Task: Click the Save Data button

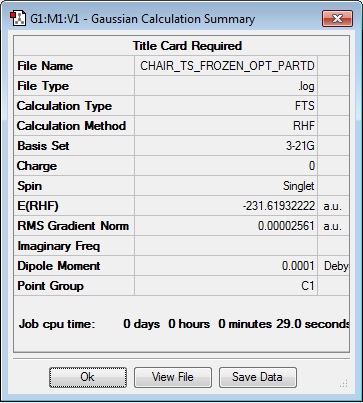Action: pyautogui.click(x=257, y=377)
